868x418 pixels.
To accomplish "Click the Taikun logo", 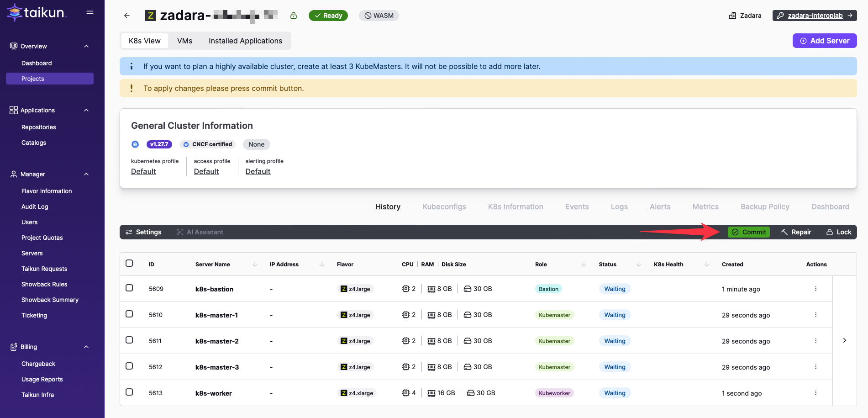I will pos(37,12).
